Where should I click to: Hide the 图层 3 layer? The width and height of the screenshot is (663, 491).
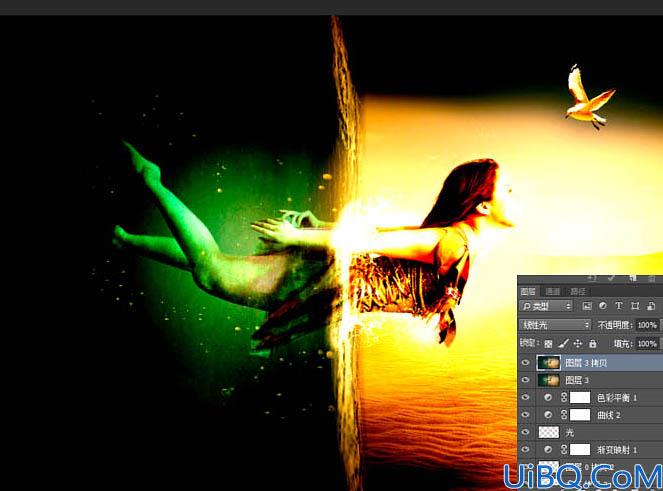pyautogui.click(x=526, y=380)
